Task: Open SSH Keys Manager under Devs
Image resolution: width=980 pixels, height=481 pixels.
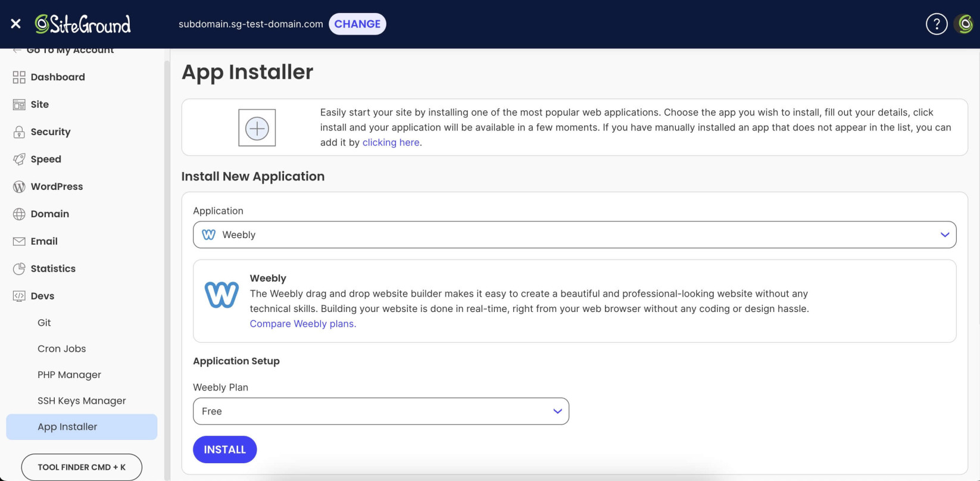Action: [82, 401]
